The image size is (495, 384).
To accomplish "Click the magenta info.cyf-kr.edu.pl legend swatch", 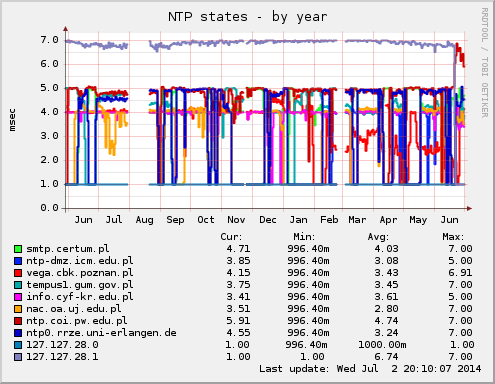I will click(x=18, y=297).
